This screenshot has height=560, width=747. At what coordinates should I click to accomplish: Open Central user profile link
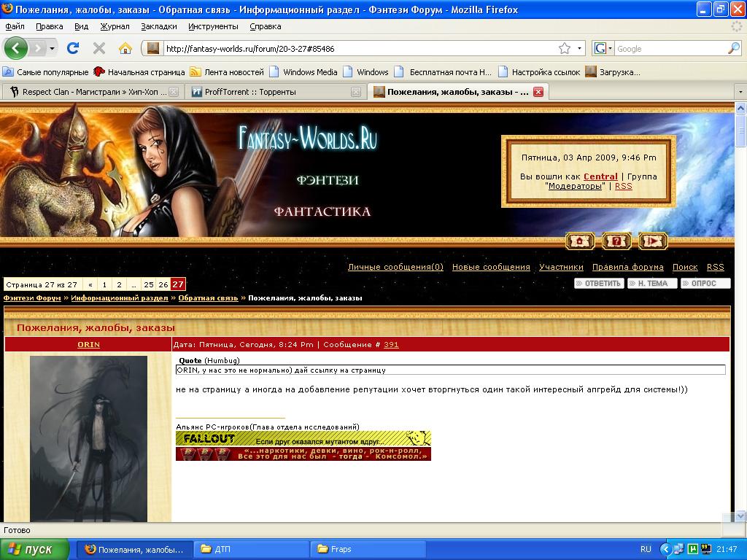[x=600, y=176]
